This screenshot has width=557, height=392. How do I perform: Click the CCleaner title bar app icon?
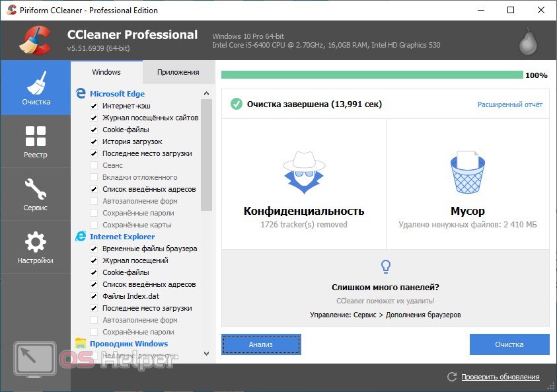tap(11, 10)
